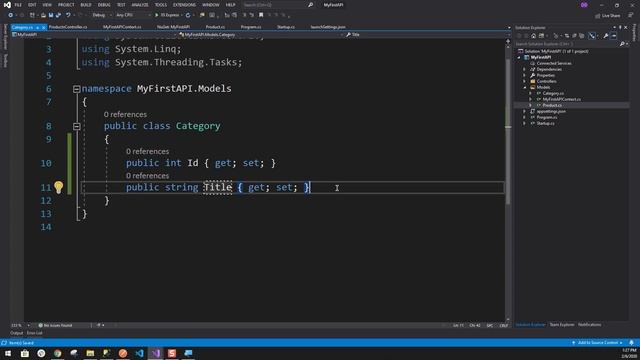
Task: Click No issues found status indicator
Action: coord(55,325)
